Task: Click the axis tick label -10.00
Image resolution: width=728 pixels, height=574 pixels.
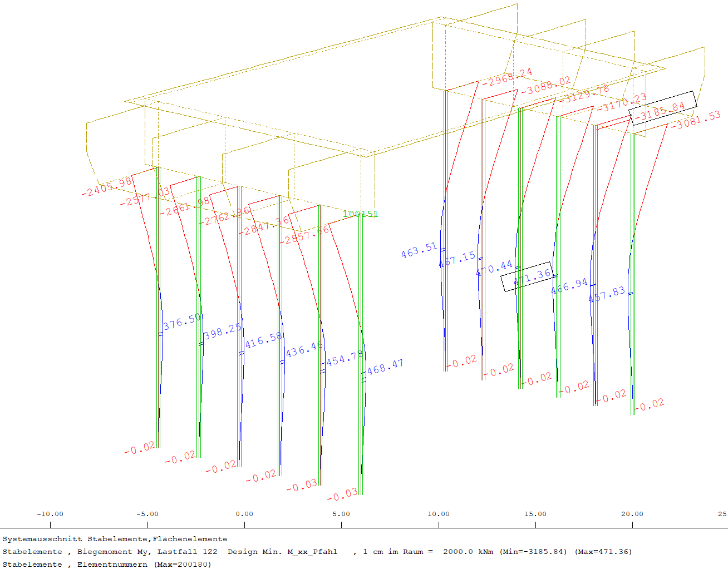Action: (x=50, y=514)
